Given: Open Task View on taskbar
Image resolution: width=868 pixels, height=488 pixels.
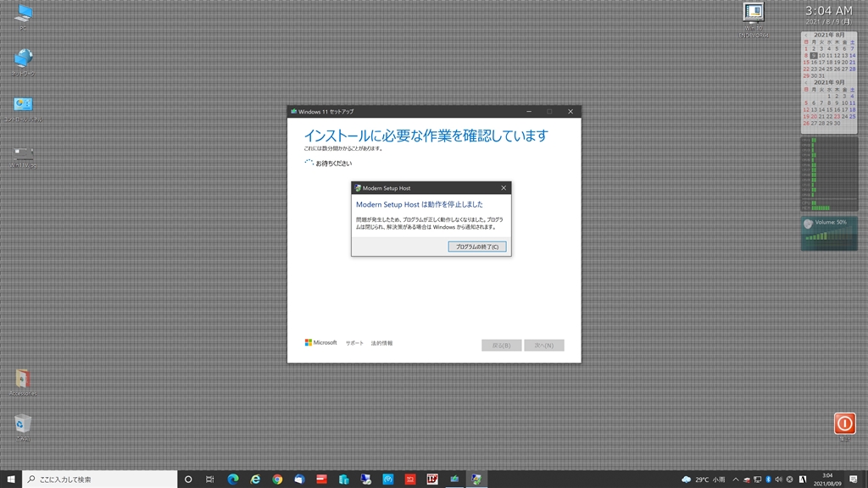Looking at the screenshot, I should pyautogui.click(x=210, y=480).
